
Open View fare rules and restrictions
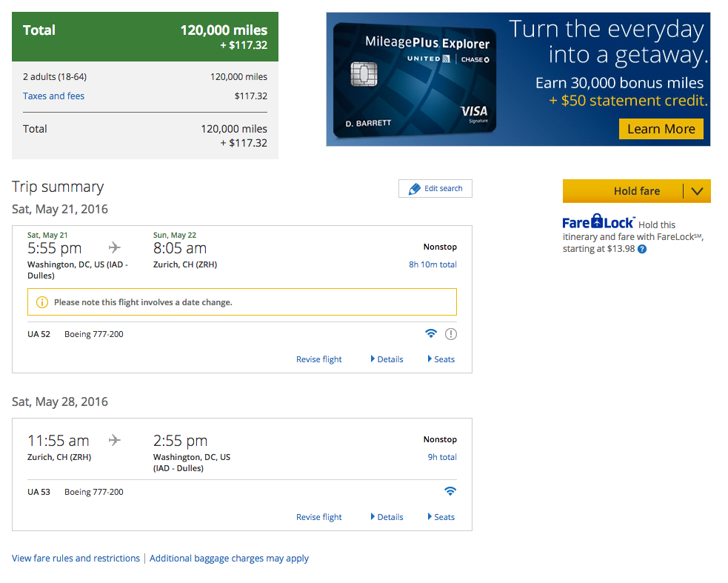[x=76, y=558]
